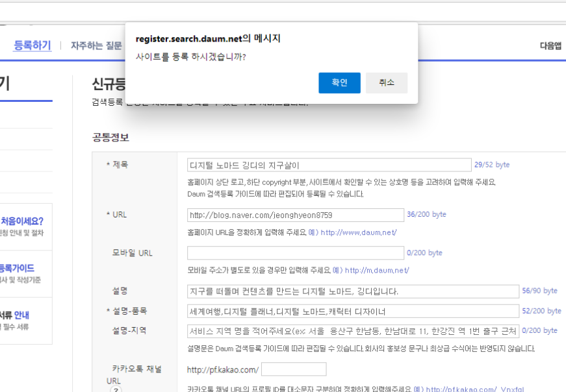Click the dialog title register.search.daum.net의 메시지
The image size is (566, 392).
click(208, 38)
